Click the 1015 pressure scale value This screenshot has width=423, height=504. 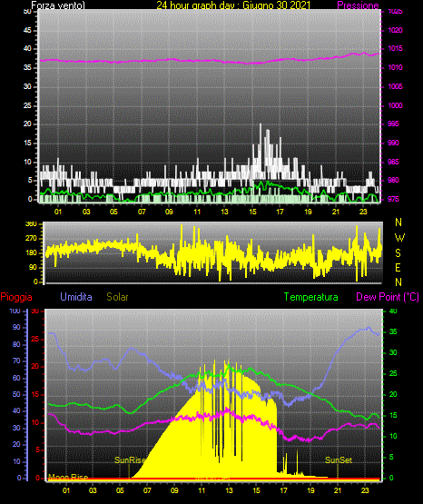(395, 48)
